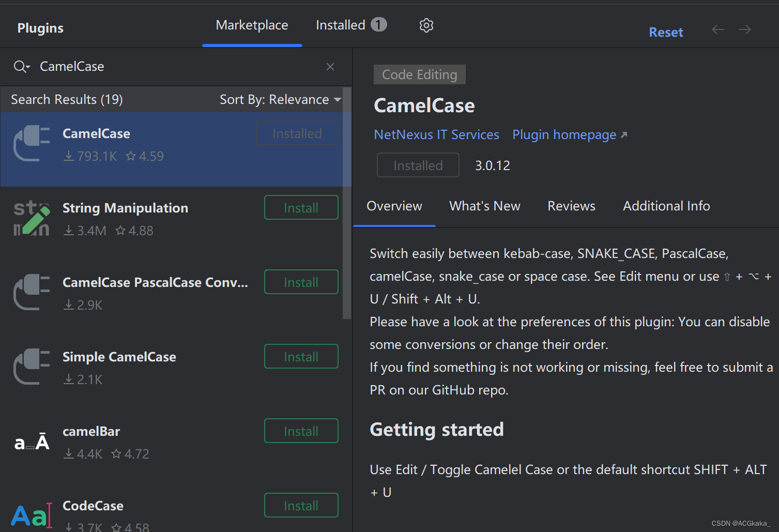Image resolution: width=779 pixels, height=532 pixels.
Task: Install the Simple CamelCase plugin
Action: tap(301, 356)
